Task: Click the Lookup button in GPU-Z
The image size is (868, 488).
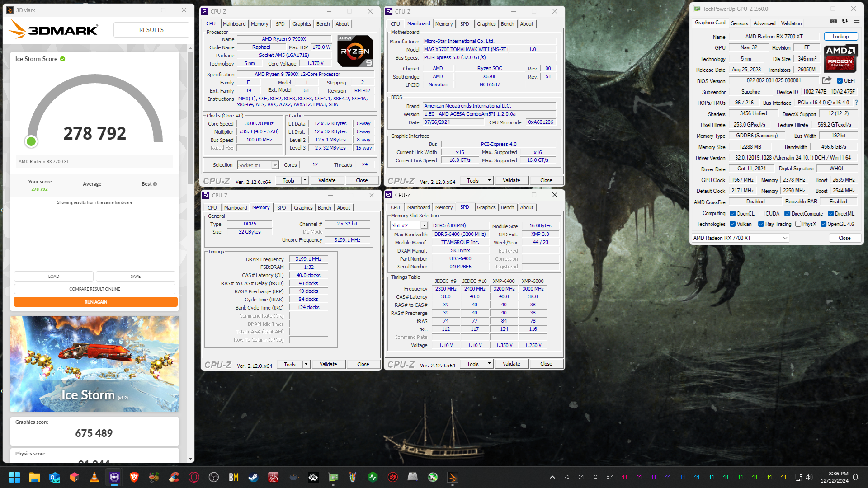Action: pos(840,37)
